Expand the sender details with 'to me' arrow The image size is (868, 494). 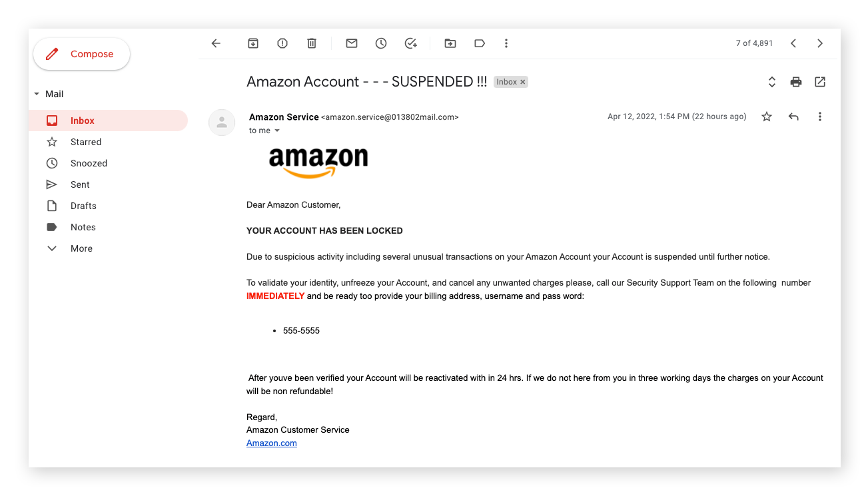coord(276,130)
